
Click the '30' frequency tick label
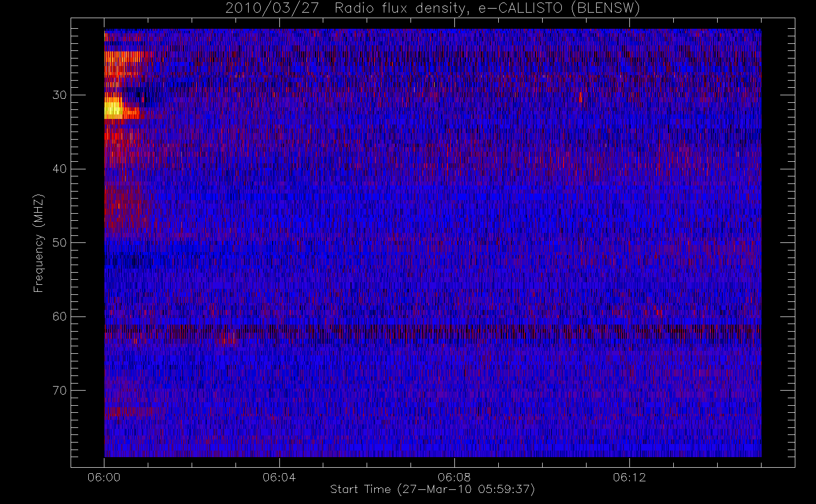click(60, 95)
